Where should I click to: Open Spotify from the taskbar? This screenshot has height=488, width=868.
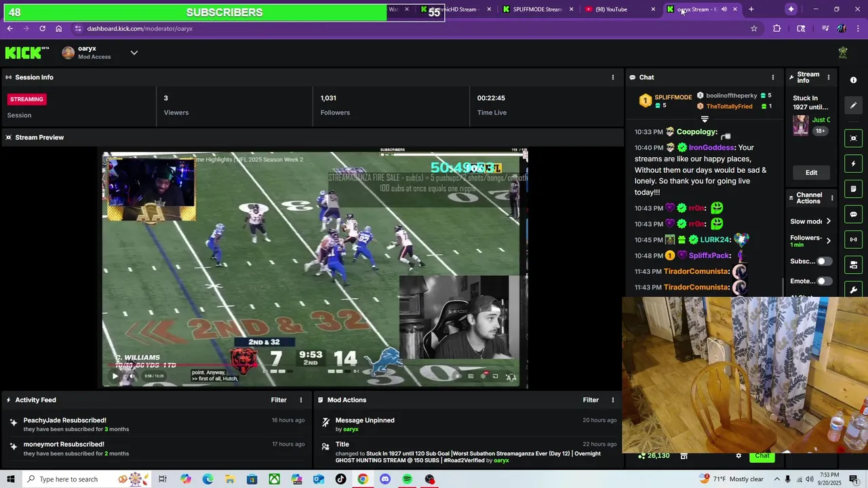(x=407, y=479)
